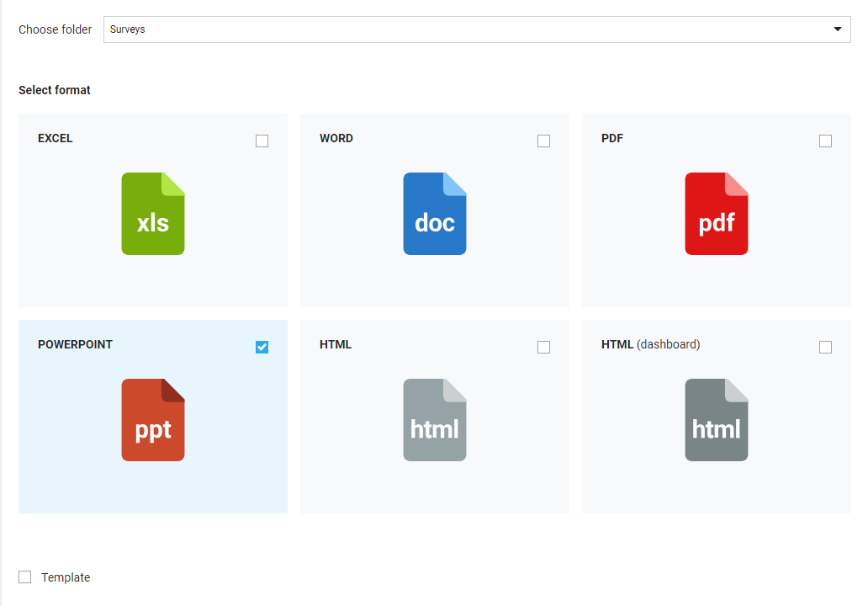The image size is (868, 606).
Task: Click the red pdf file icon
Action: point(717,214)
